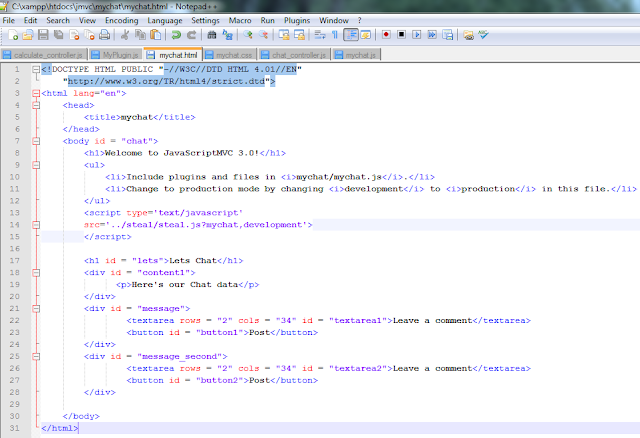Screen dimensions: 640x438
Task: Toggle synchronize vertical scrolling
Action: click(x=284, y=35)
